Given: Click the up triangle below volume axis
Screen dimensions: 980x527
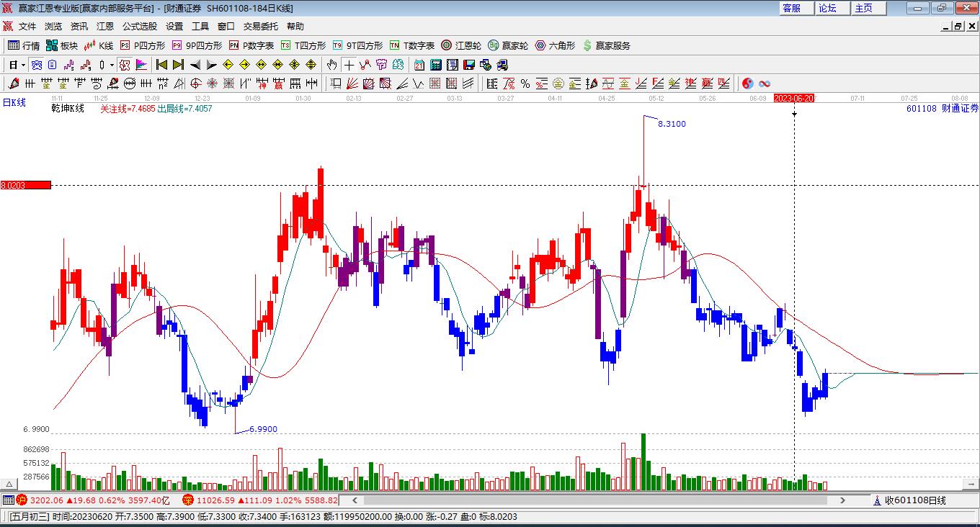Looking at the screenshot, I should (x=10, y=484).
